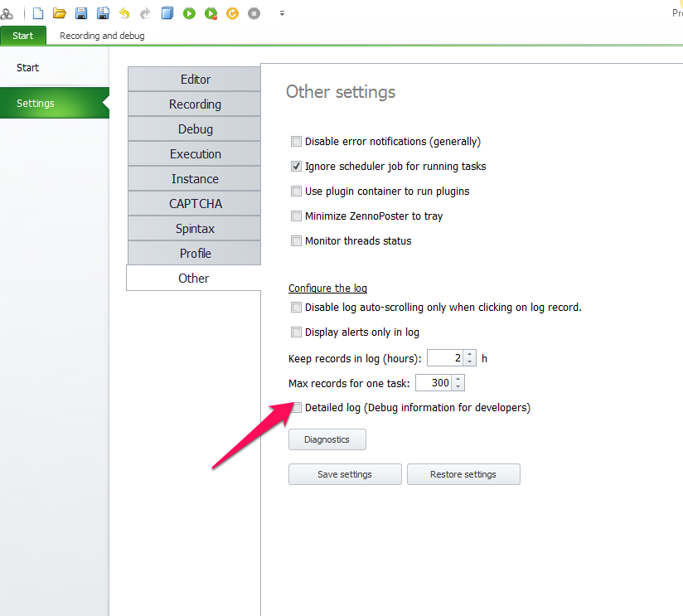Click the Max records for one task field

pyautogui.click(x=434, y=383)
